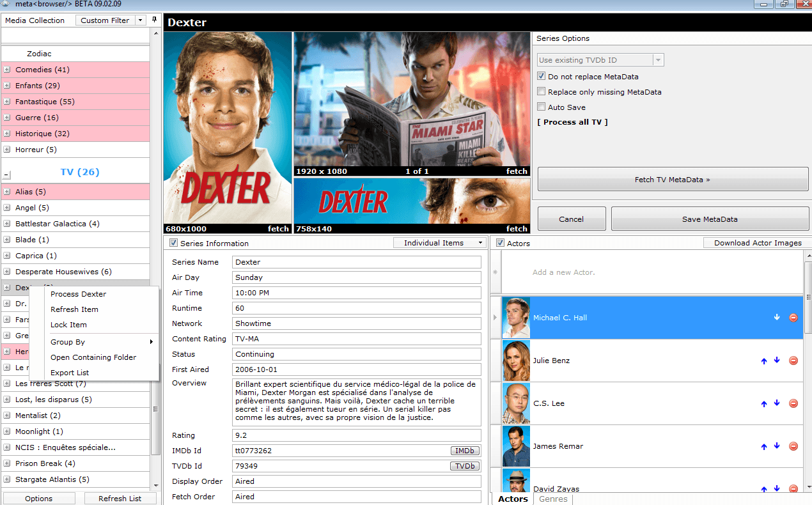Open the IMDb lookup button
Screen dimensions: 812x505
pos(465,451)
